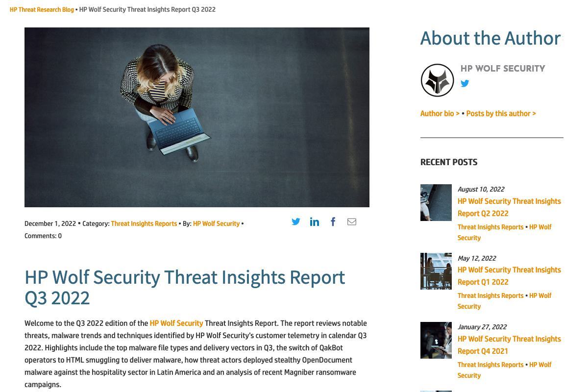Share the post on Twitter
The image size is (588, 392).
point(296,222)
